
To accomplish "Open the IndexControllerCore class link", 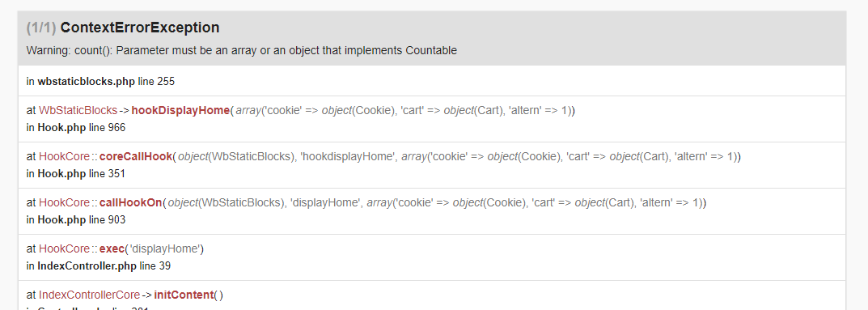I will click(89, 295).
